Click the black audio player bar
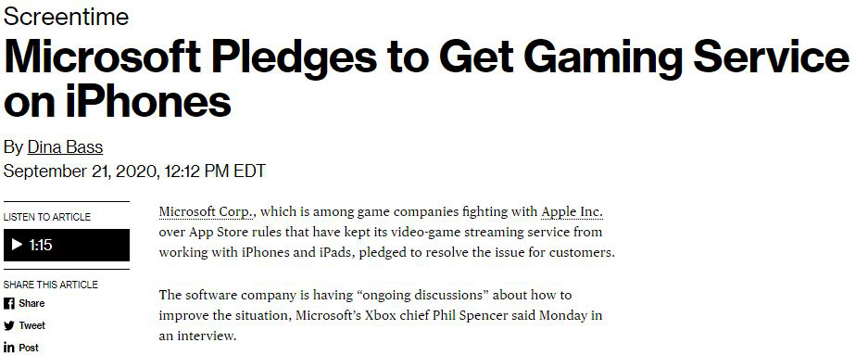868x355 pixels. coord(67,245)
